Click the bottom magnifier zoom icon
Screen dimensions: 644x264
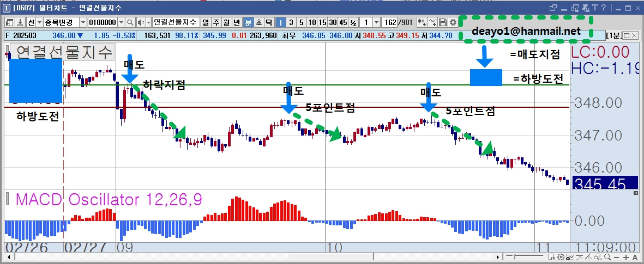point(607,257)
